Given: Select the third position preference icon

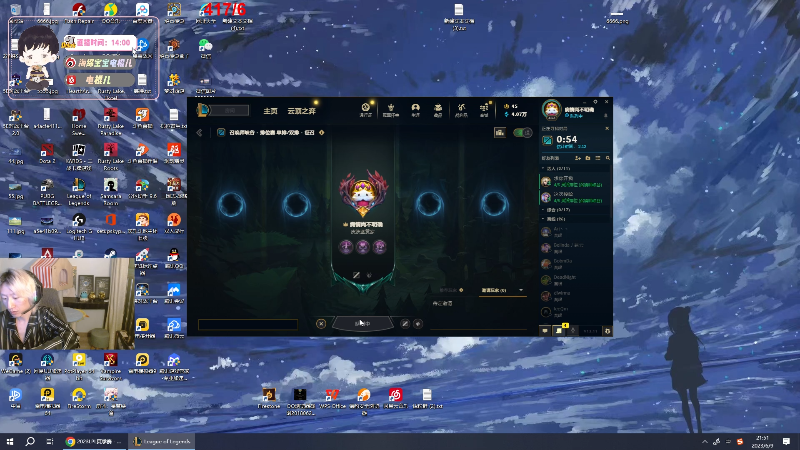Looking at the screenshot, I should 380,247.
